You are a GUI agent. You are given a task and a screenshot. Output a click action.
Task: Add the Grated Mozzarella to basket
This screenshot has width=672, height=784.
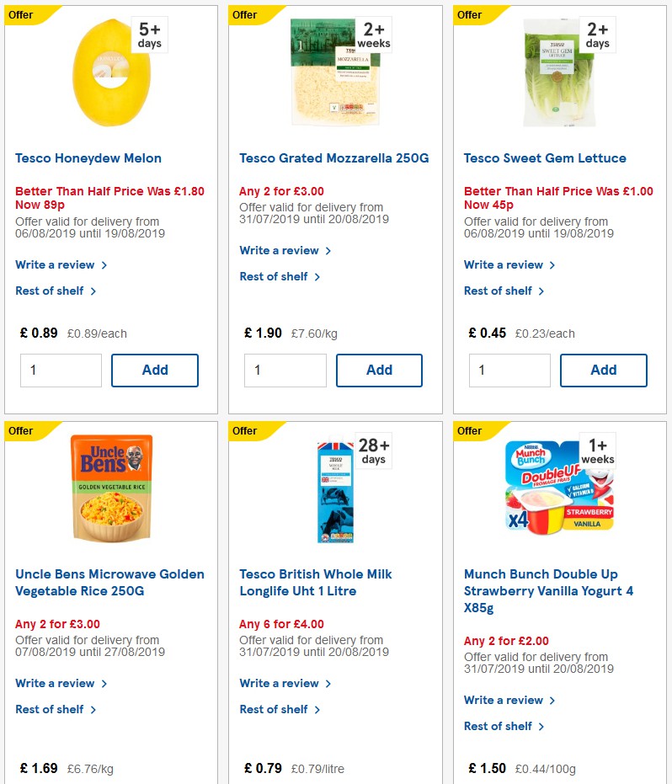click(379, 370)
